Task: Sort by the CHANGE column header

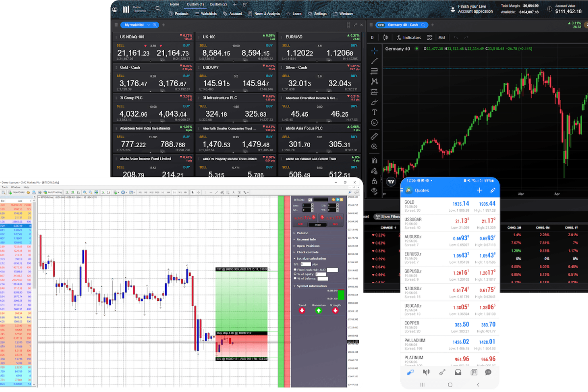Action: tap(387, 227)
